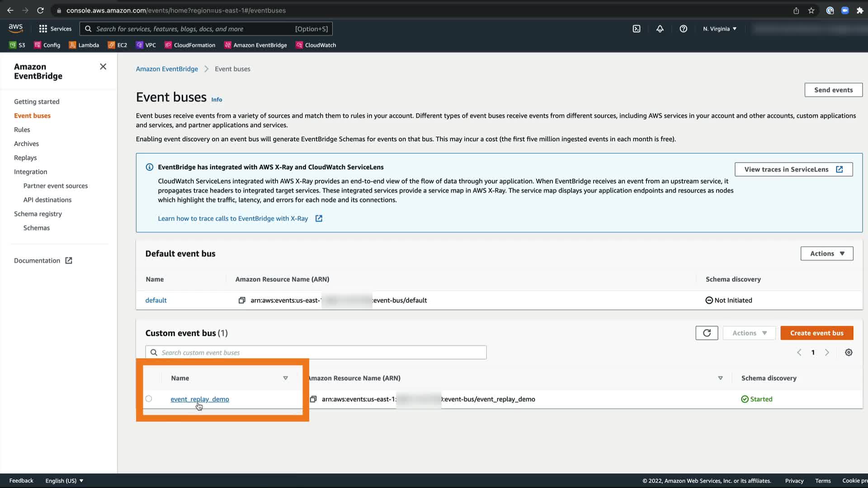868x488 pixels.
Task: Open table preferences gear icon
Action: point(849,352)
